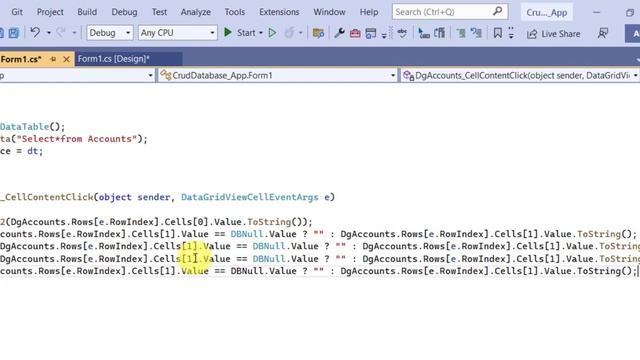The image size is (640, 360).
Task: Click the decrease indent icon
Action: (x=424, y=33)
